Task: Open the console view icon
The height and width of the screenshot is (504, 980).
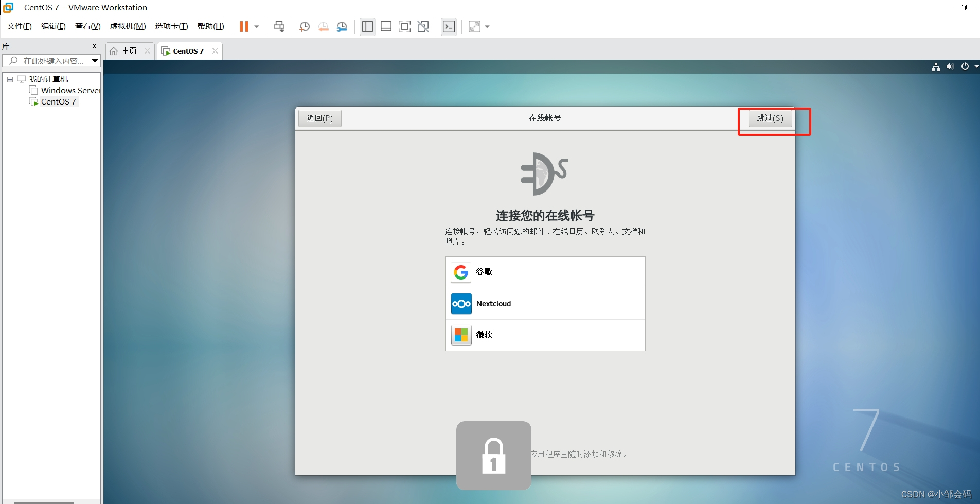Action: pyautogui.click(x=449, y=27)
